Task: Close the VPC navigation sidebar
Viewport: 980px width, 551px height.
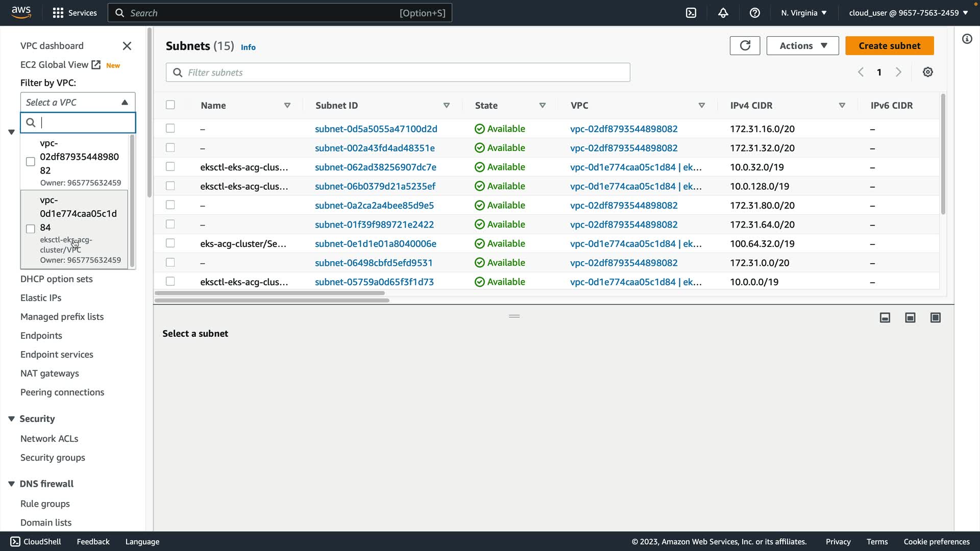Action: coord(127,46)
